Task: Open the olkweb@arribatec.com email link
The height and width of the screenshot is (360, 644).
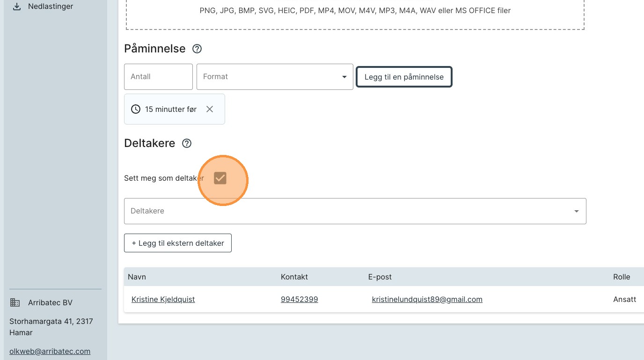Action: point(50,351)
